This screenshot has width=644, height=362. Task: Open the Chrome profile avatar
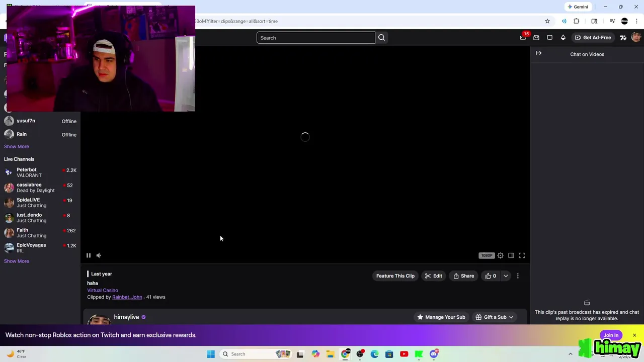(624, 21)
